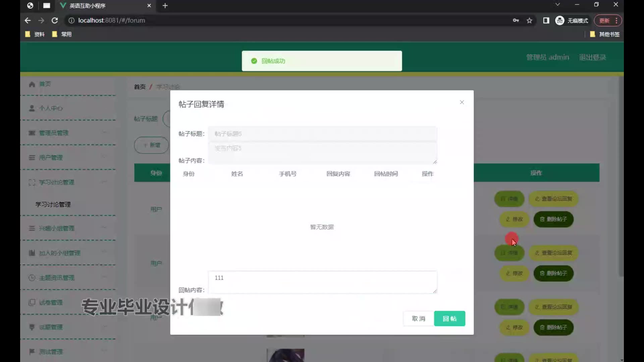
Task: Click the 回帖内容 text area
Action: [x=322, y=282]
